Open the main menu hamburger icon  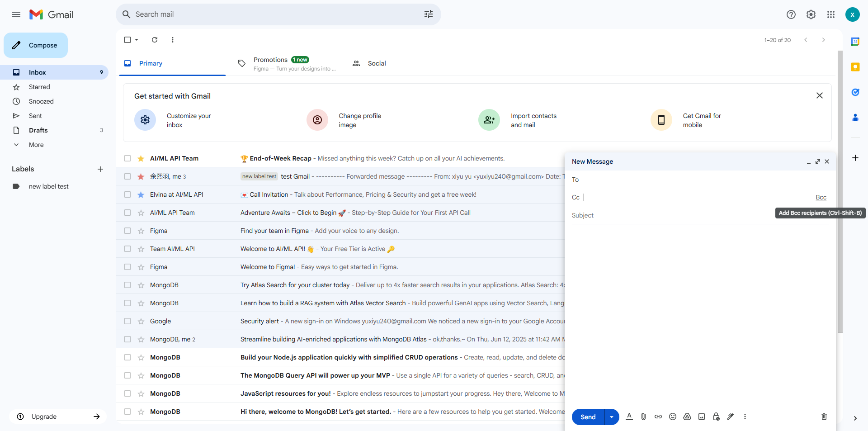[x=16, y=14]
